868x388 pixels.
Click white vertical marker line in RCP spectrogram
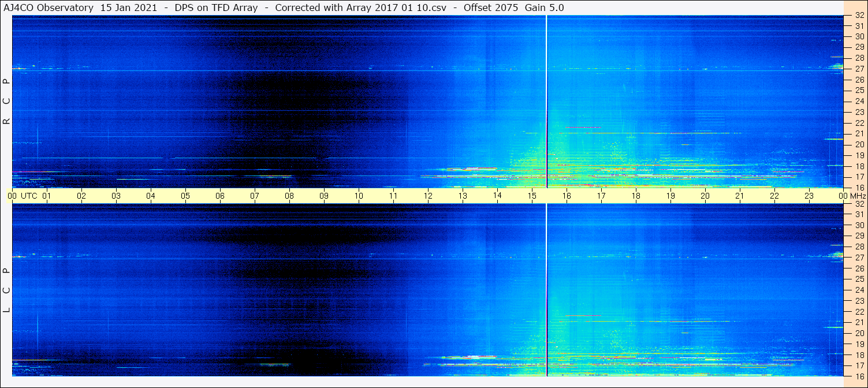tap(546, 102)
